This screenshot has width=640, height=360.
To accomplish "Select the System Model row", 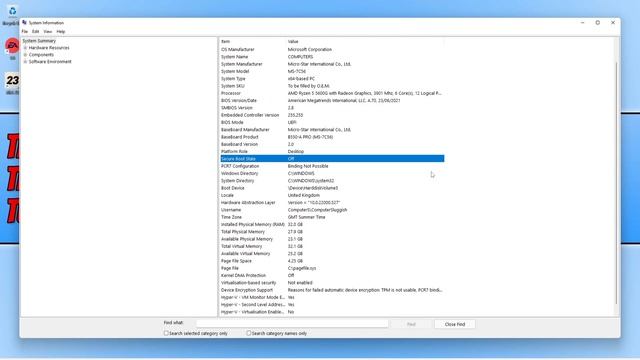I will coord(332,71).
